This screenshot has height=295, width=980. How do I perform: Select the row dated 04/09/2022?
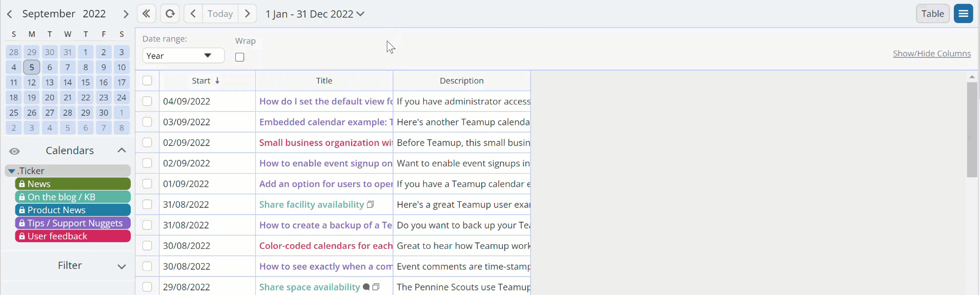[x=147, y=101]
